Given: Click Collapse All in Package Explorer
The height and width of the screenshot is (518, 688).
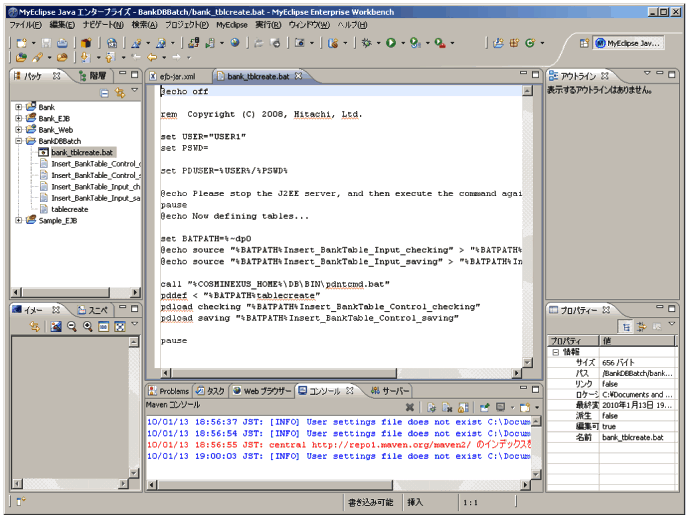Looking at the screenshot, I should 105,93.
